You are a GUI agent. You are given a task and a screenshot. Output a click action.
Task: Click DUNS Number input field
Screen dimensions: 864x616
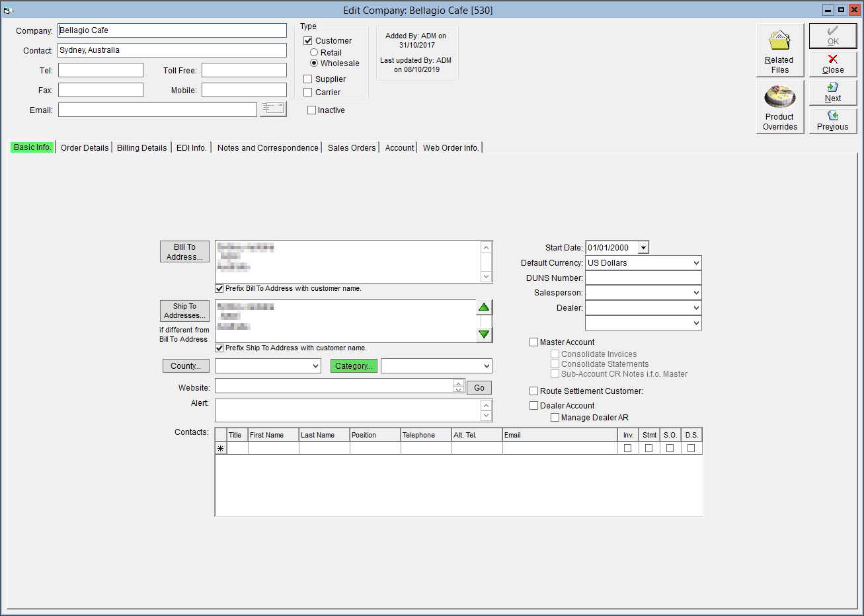tap(643, 278)
